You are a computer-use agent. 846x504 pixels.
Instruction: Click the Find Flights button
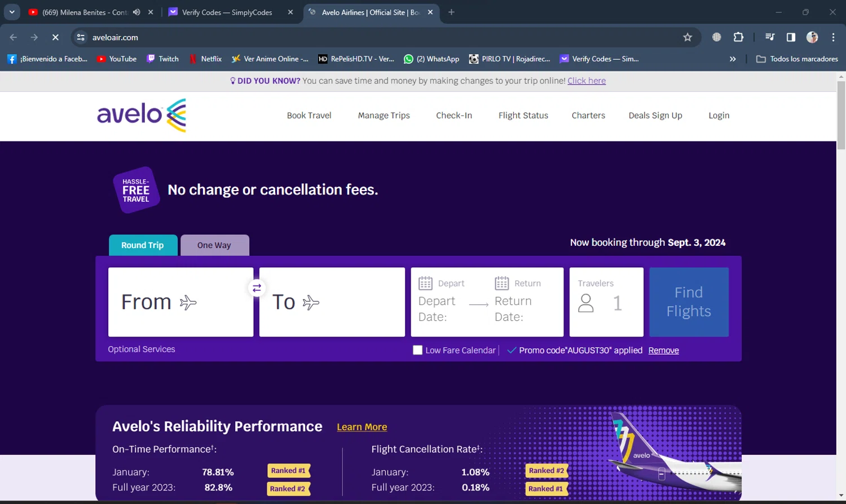(x=689, y=302)
